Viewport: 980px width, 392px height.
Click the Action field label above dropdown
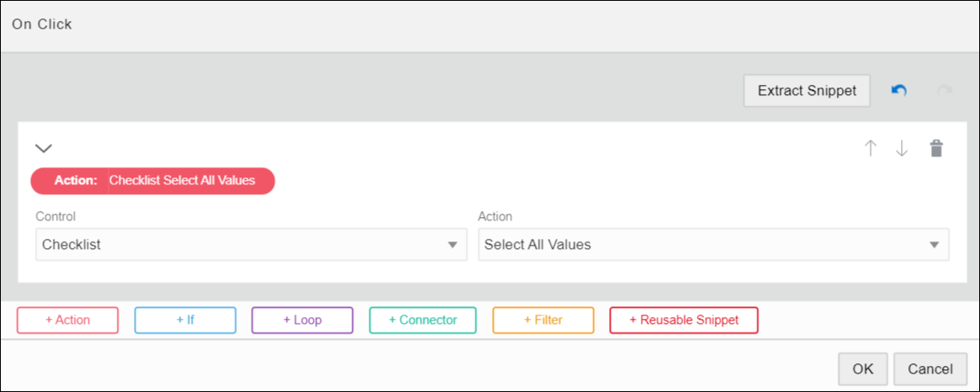point(495,216)
